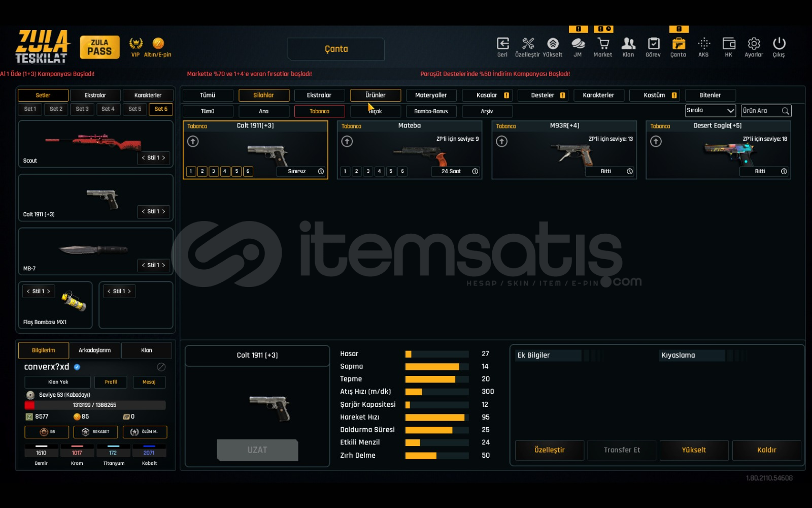
Task: Click the search magnifier in Ürün Ara
Action: (x=785, y=111)
